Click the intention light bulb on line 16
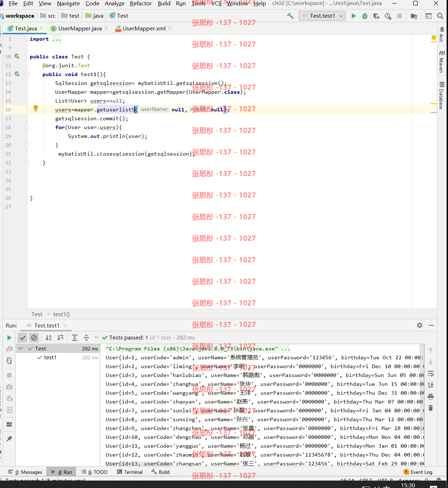 click(x=36, y=109)
